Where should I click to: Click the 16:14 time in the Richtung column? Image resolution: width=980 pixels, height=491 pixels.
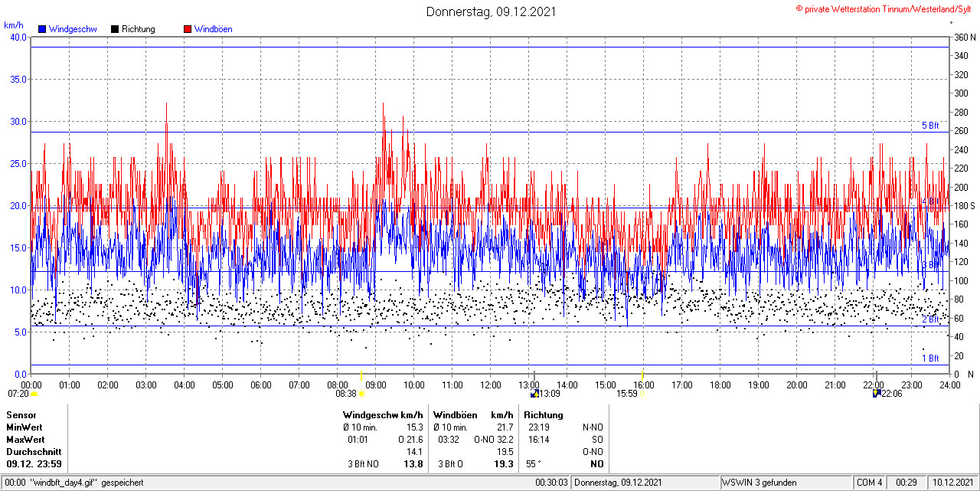click(539, 440)
